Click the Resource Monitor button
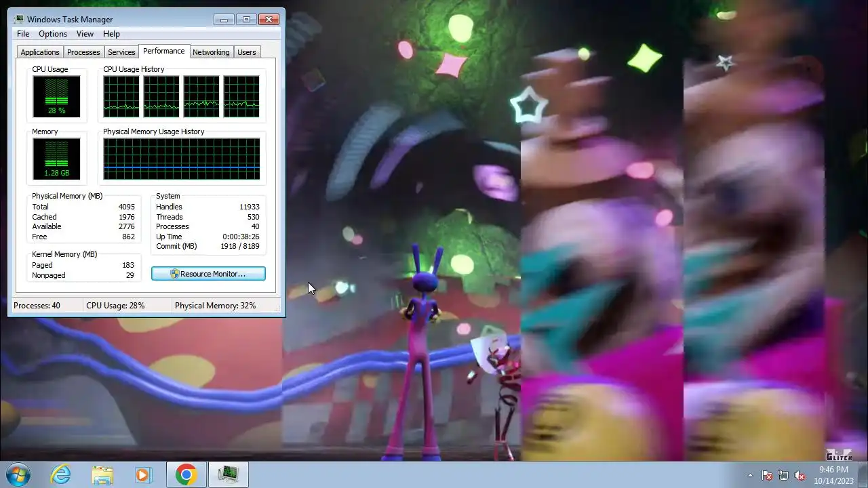868x488 pixels. pyautogui.click(x=208, y=274)
